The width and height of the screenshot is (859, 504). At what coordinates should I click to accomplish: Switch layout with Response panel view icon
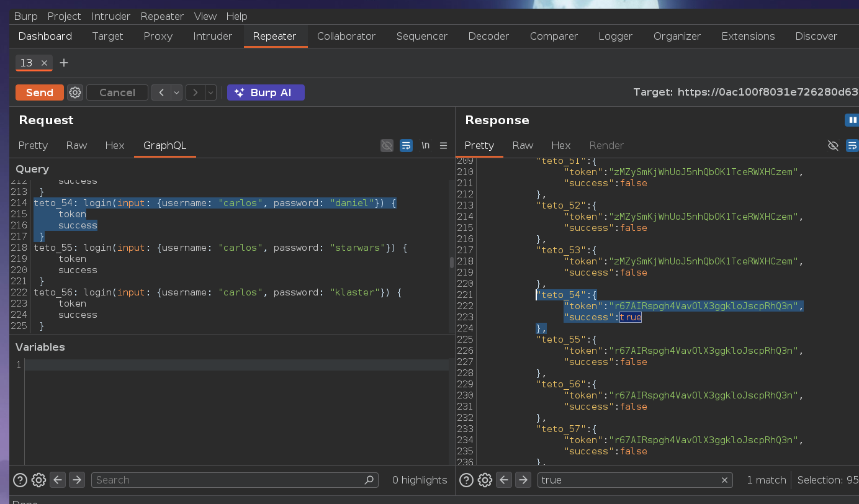852,120
